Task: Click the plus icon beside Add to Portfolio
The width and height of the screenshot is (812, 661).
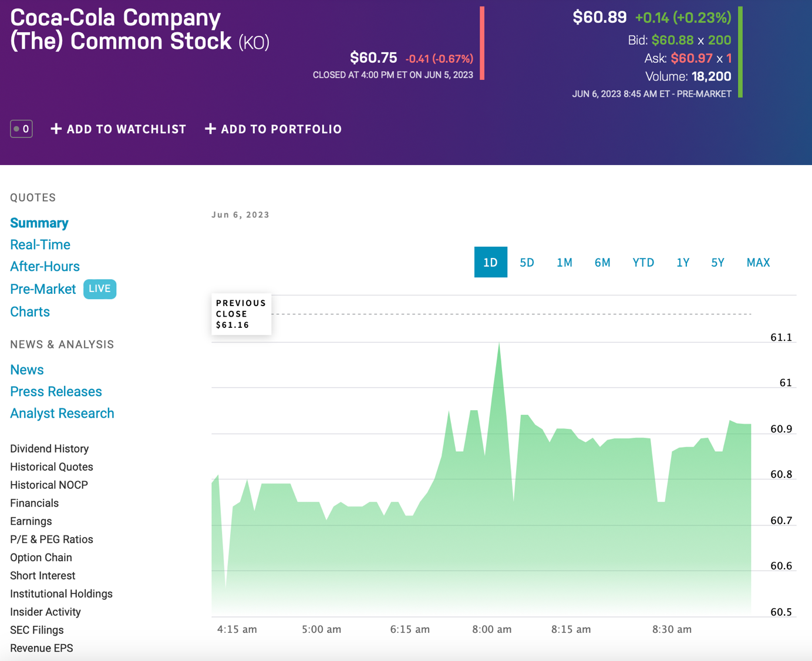Action: (x=210, y=129)
